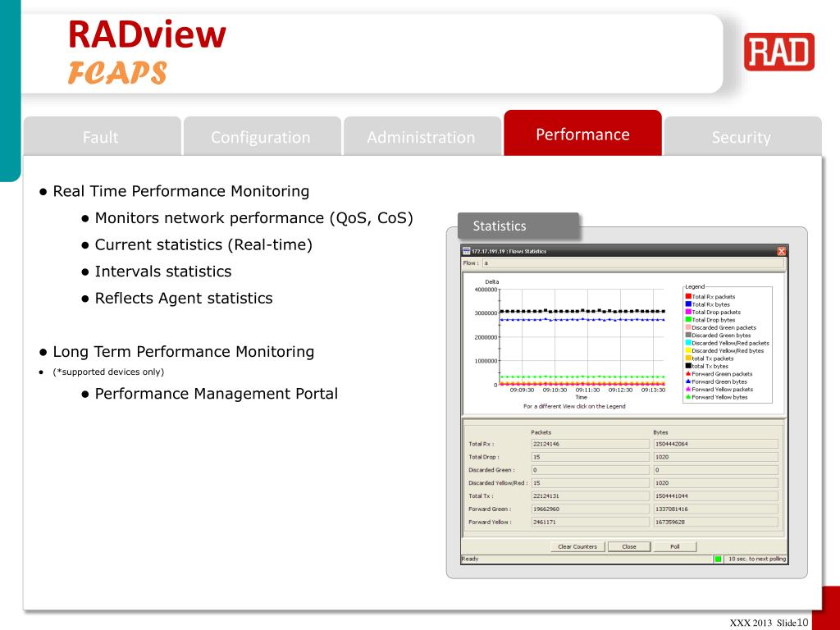The image size is (840, 630).
Task: Click the FCAPS subtitle
Action: click(x=117, y=73)
